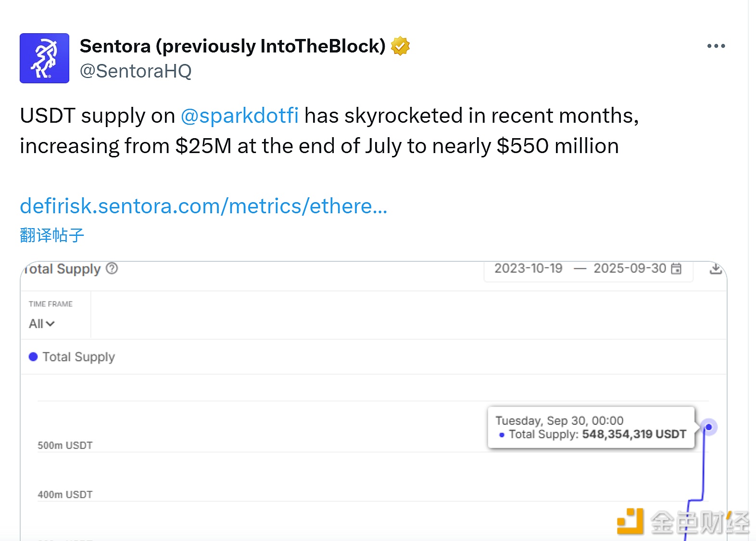
Task: Open the Sentora profile avatar
Action: (44, 58)
